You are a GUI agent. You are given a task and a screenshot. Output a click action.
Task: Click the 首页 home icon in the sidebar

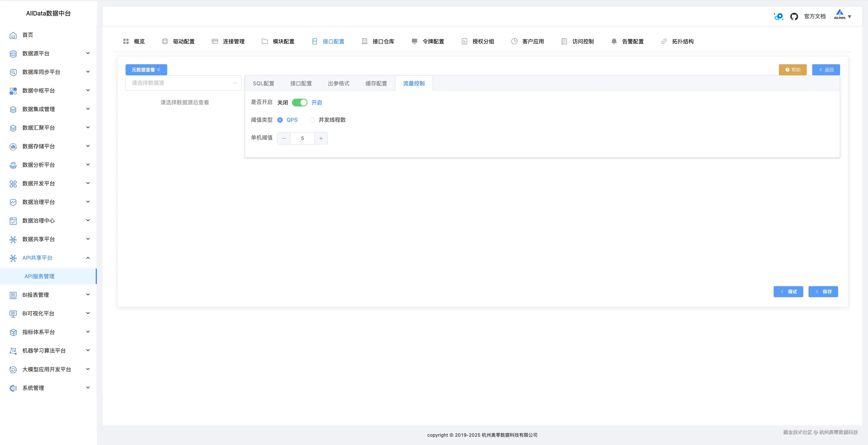pyautogui.click(x=13, y=35)
